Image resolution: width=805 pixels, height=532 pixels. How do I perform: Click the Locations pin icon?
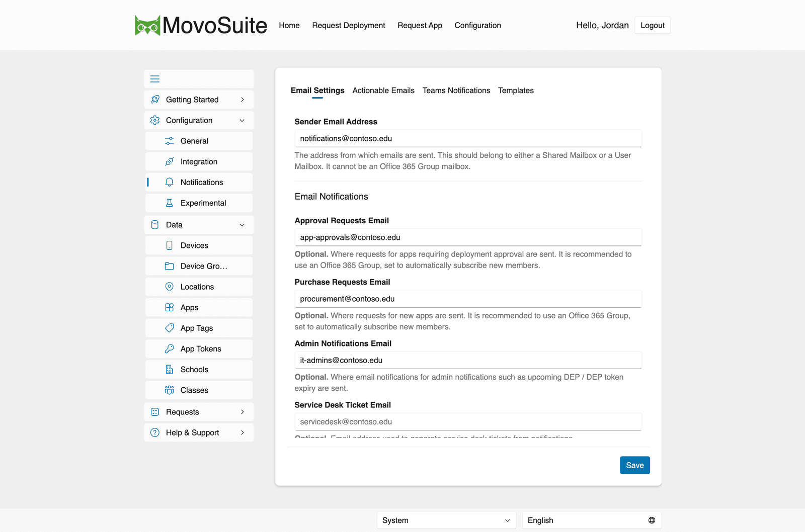170,287
